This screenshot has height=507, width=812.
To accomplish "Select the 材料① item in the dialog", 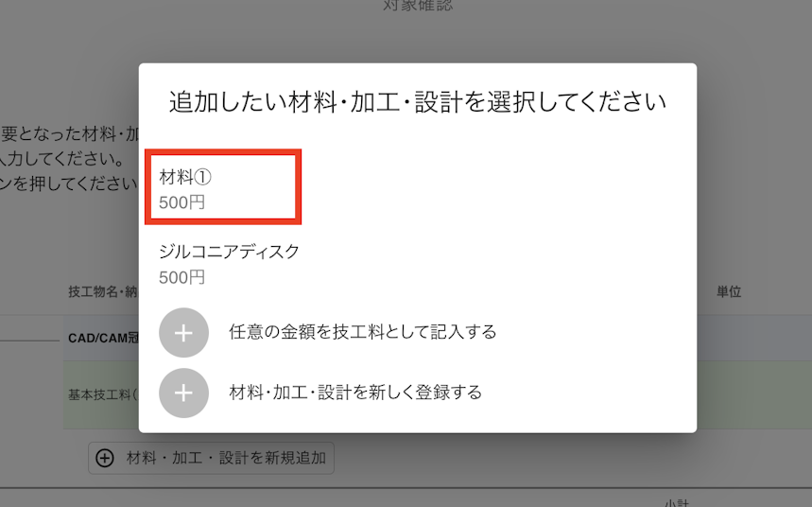I will [x=223, y=187].
